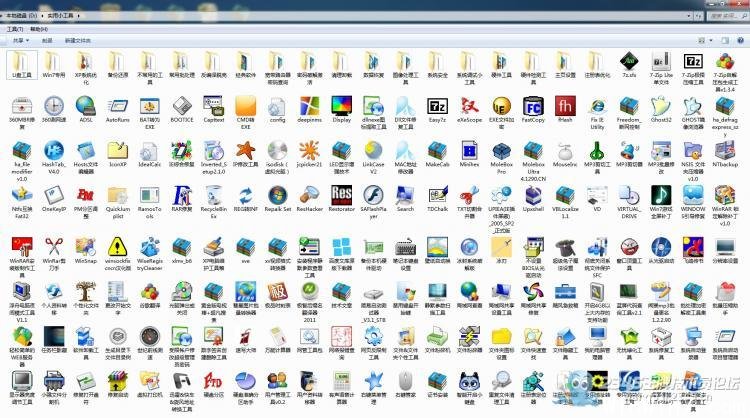Screen dimensions: 750x418
Task: Select the NTbackup icon
Action: tap(725, 151)
